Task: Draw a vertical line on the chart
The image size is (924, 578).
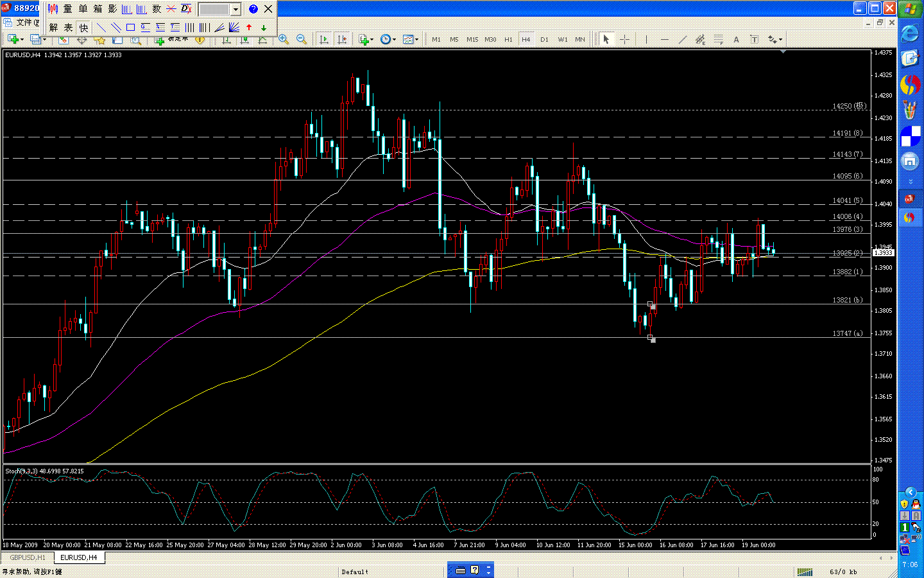Action: pos(646,40)
